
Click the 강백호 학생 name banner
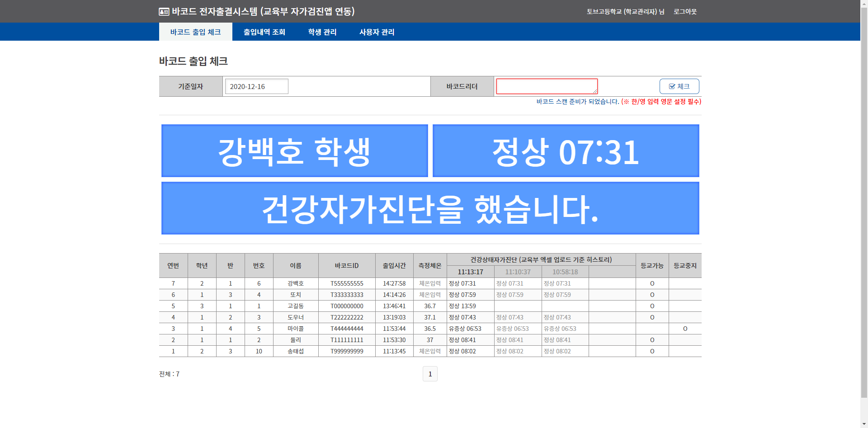[x=294, y=151]
